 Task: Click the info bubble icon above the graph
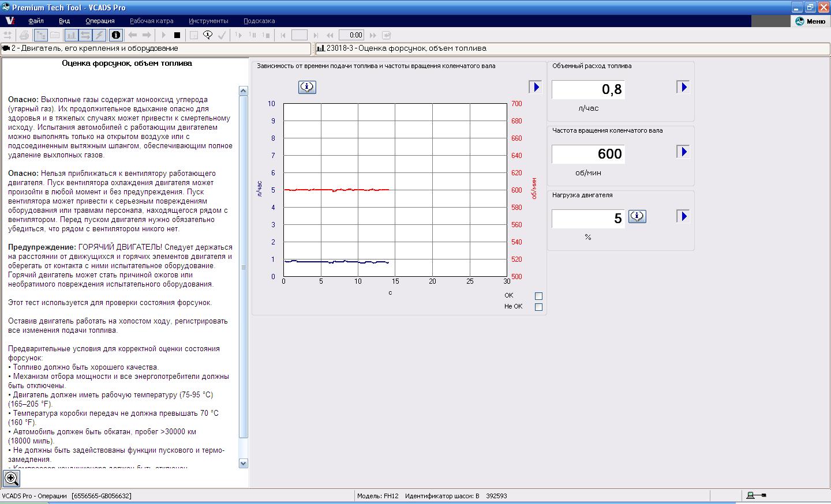(x=307, y=87)
